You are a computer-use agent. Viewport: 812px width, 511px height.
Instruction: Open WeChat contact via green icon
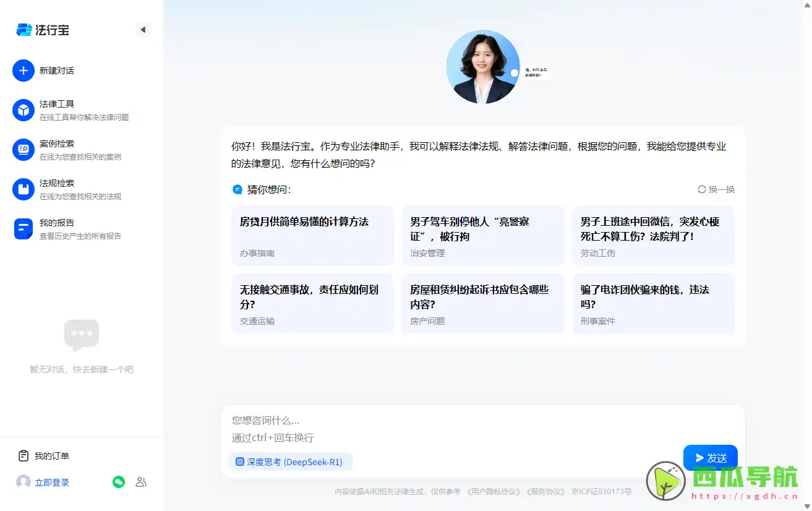click(x=119, y=481)
